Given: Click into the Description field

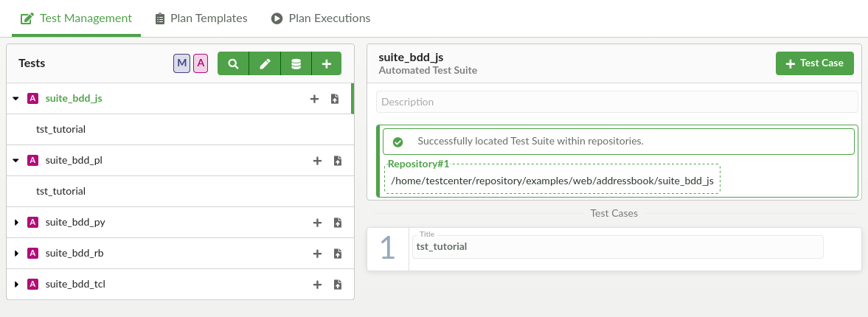Looking at the screenshot, I should tap(617, 102).
